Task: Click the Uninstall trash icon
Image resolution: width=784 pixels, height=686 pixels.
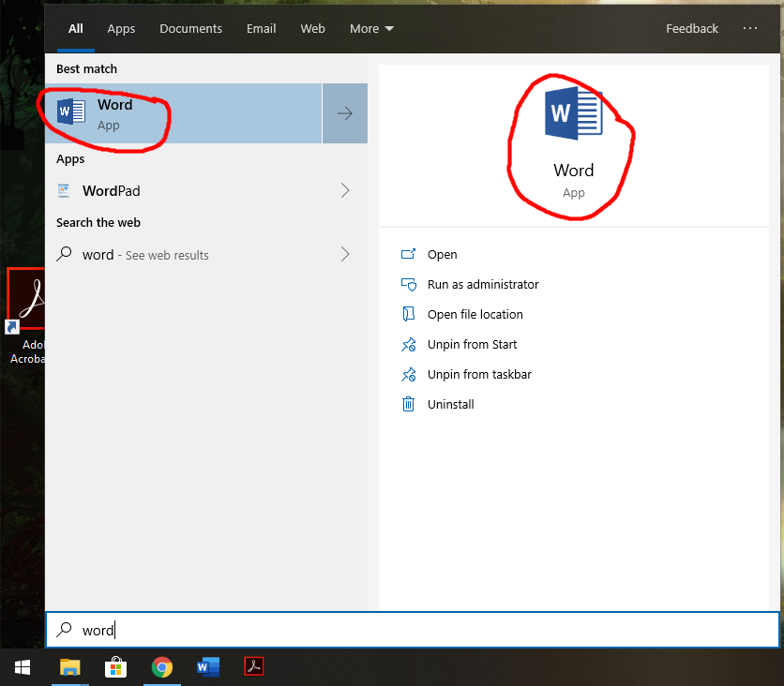Action: pos(408,404)
